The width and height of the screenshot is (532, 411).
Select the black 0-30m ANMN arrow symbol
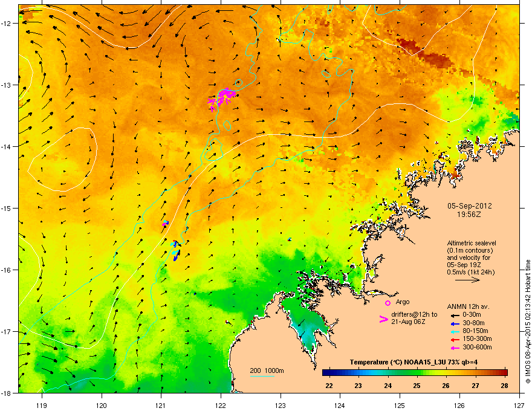[454, 315]
